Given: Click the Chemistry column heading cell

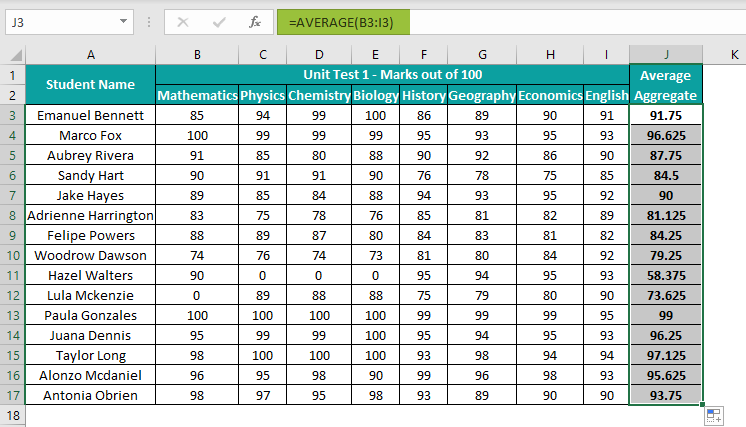Looking at the screenshot, I should (319, 95).
